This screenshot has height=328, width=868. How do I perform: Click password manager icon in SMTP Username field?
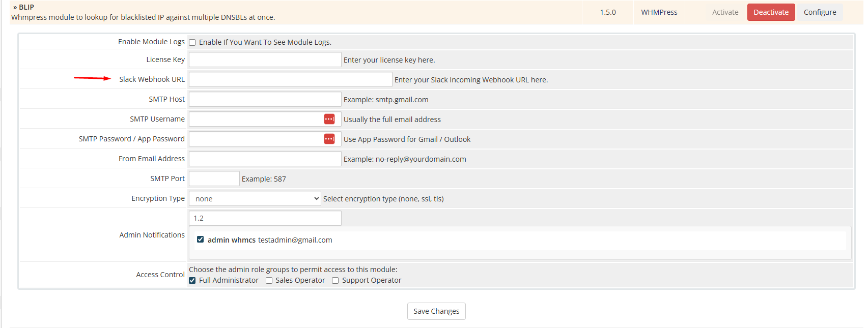point(329,119)
